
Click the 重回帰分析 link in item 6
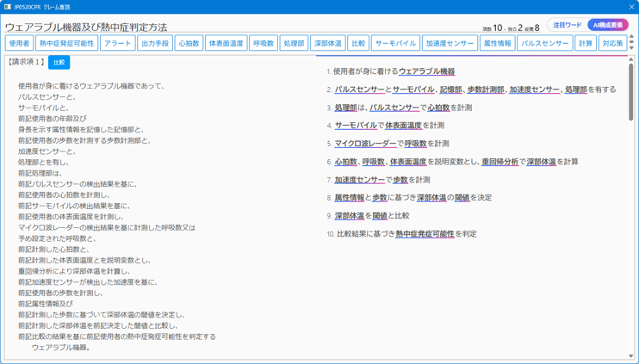pos(499,162)
